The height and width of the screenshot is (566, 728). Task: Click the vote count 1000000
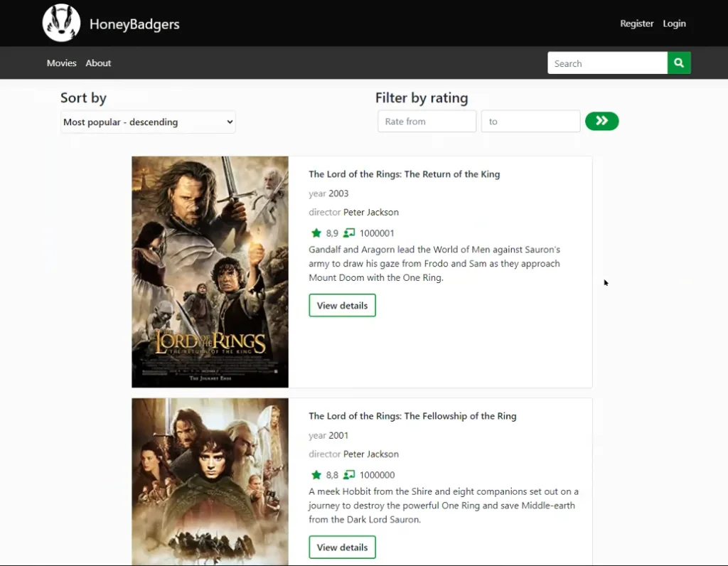coord(377,475)
